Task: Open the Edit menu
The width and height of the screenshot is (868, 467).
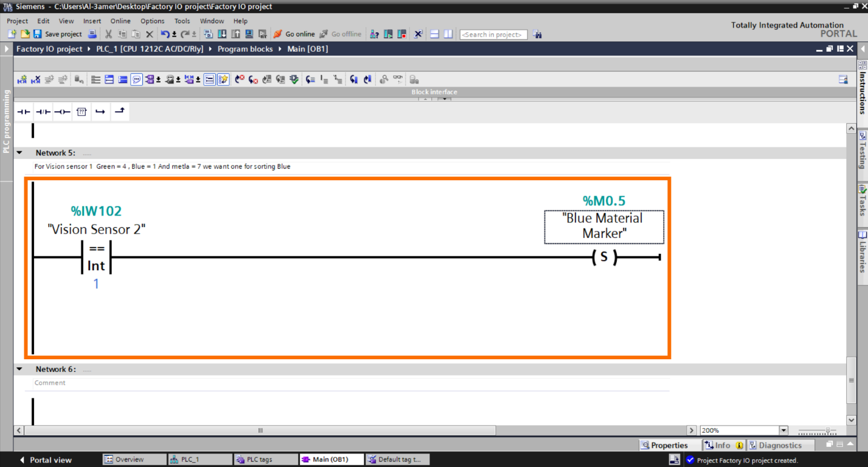Action: coord(43,21)
